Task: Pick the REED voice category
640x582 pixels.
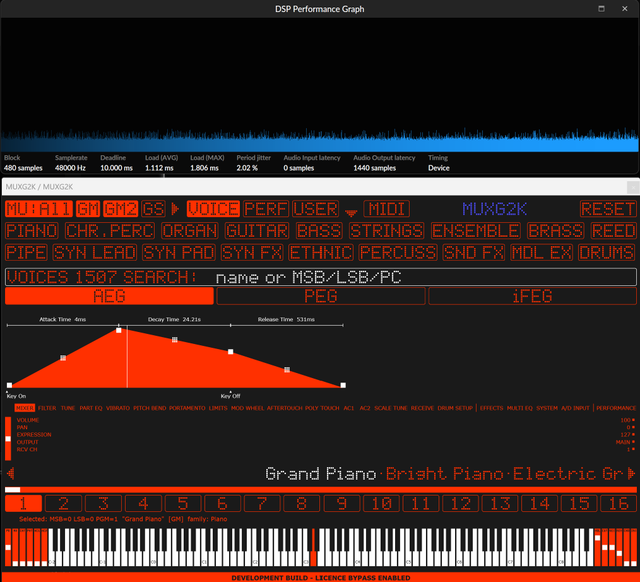Action: pyautogui.click(x=613, y=231)
